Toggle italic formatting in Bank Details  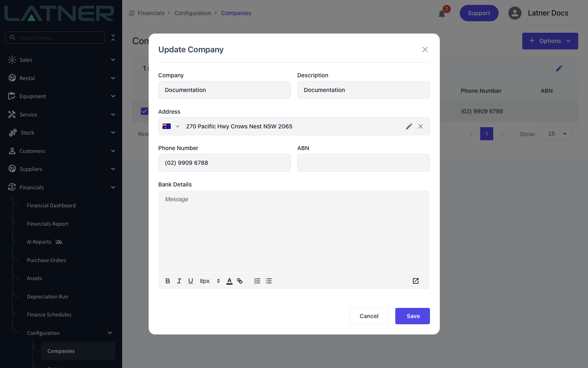pos(179,281)
